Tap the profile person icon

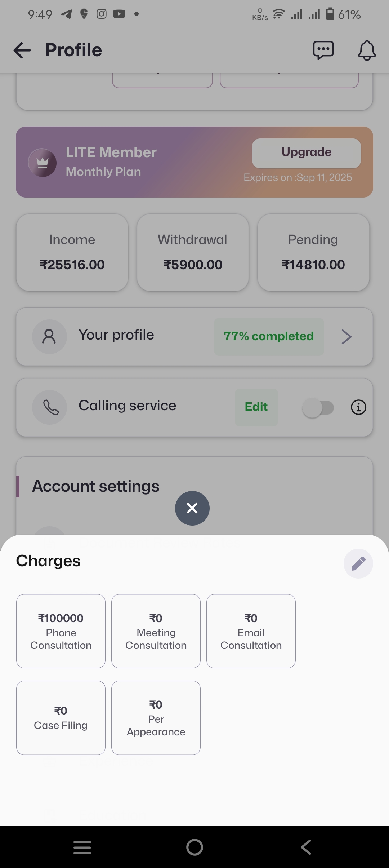(49, 337)
